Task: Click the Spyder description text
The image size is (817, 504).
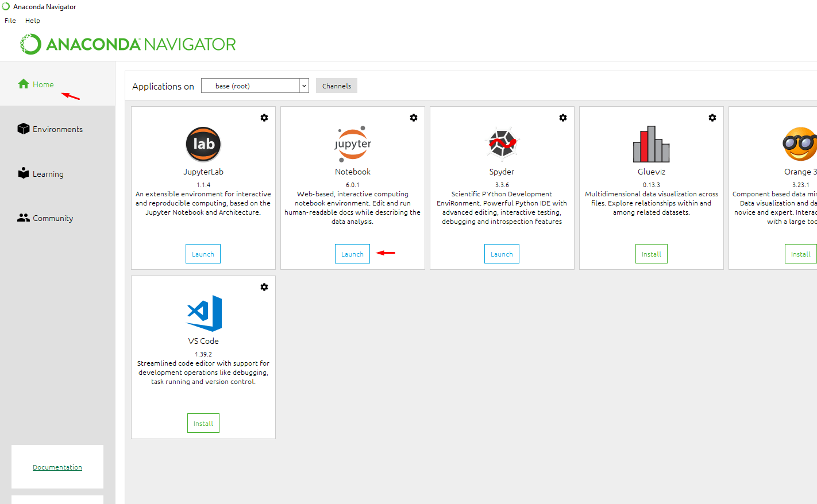Action: point(502,208)
